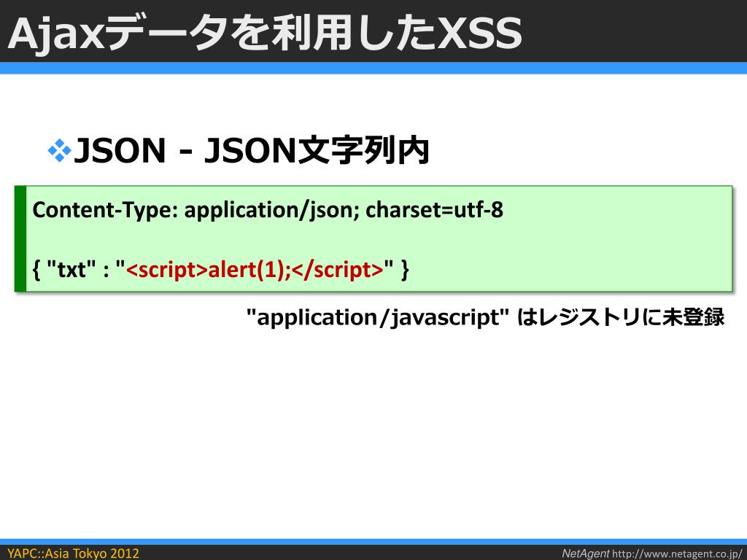
Task: Click the note '"application/javascript" はレジストリに未登録'
Action: coord(486,318)
